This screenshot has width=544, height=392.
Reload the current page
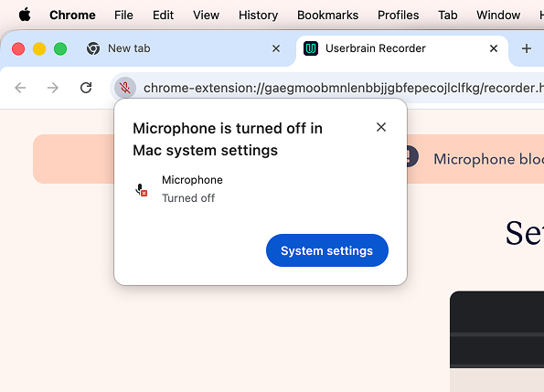(86, 88)
